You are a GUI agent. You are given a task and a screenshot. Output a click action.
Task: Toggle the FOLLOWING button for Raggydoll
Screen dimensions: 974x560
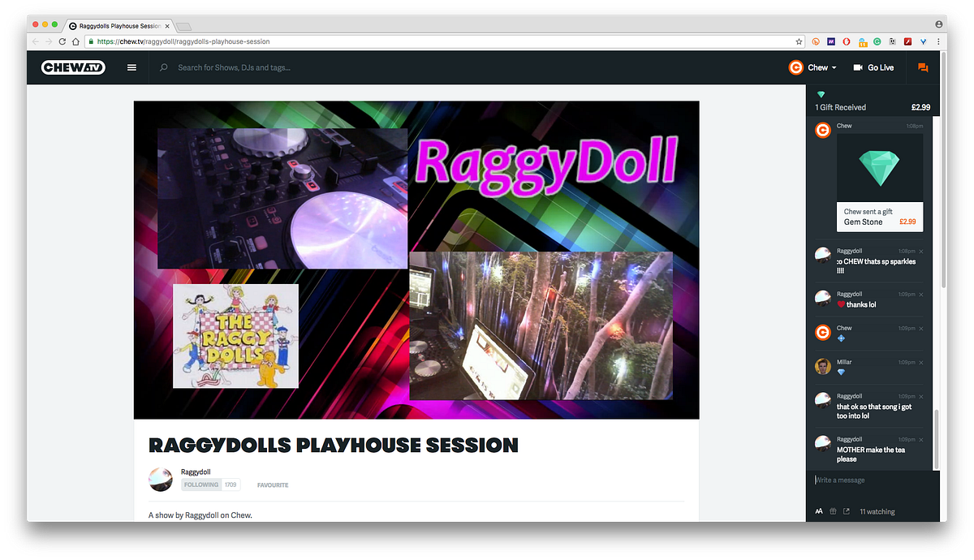(200, 485)
